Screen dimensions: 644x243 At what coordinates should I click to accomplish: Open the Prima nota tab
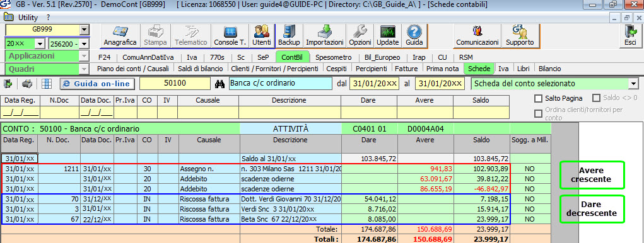(442, 69)
